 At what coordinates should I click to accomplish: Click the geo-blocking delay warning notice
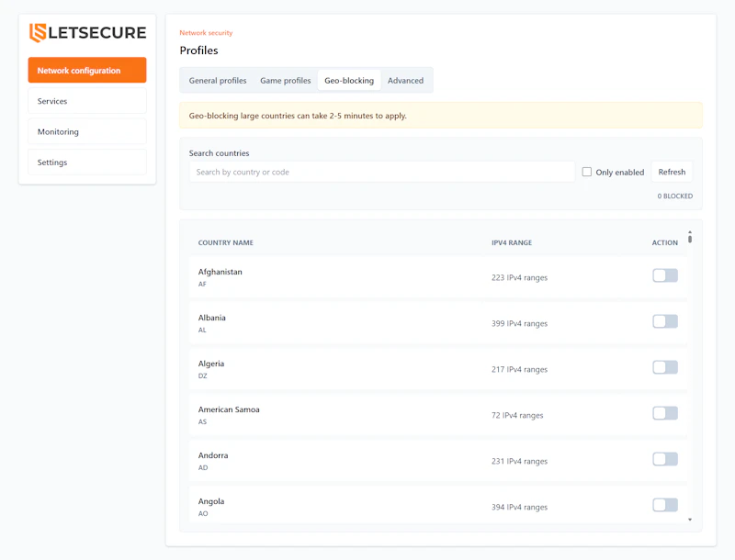441,115
